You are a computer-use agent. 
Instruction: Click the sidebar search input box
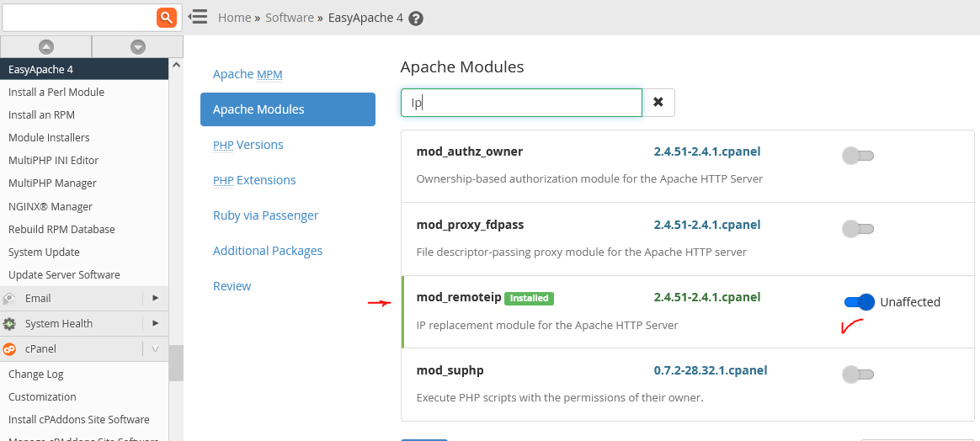[x=79, y=19]
